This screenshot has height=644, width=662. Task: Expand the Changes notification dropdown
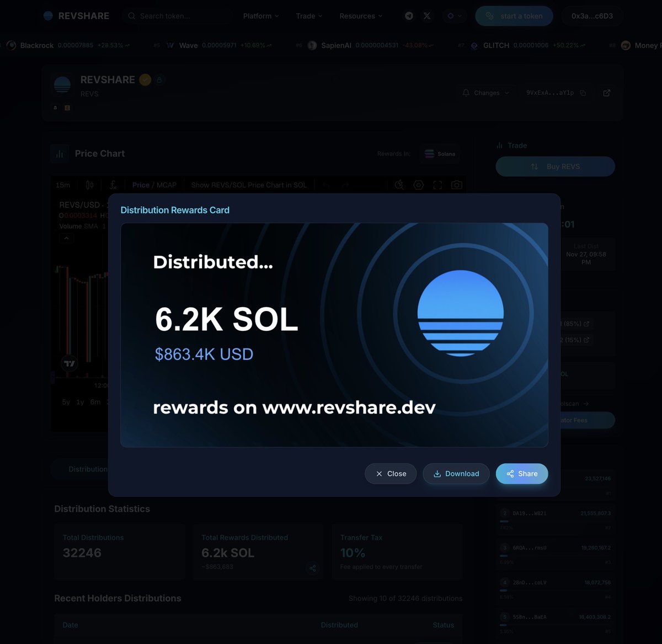pos(486,93)
